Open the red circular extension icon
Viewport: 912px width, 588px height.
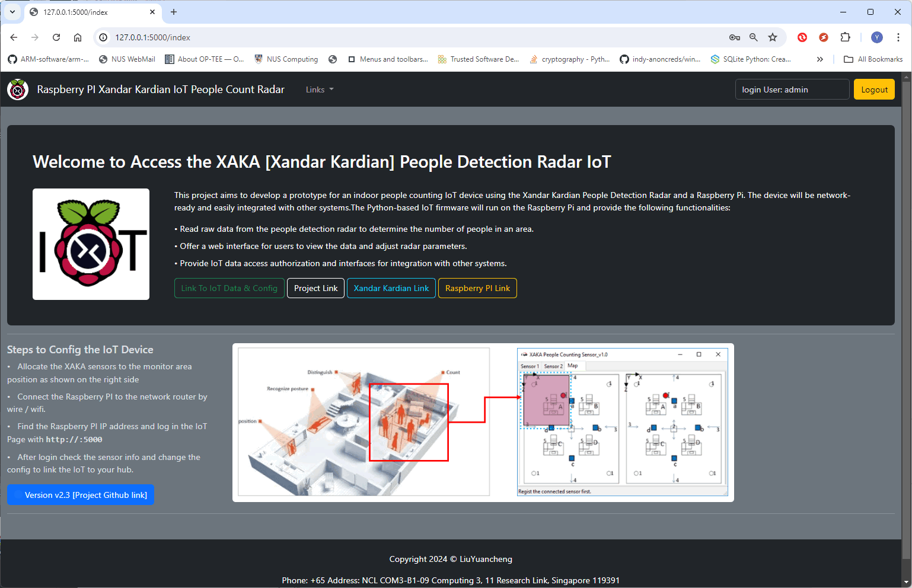(802, 37)
